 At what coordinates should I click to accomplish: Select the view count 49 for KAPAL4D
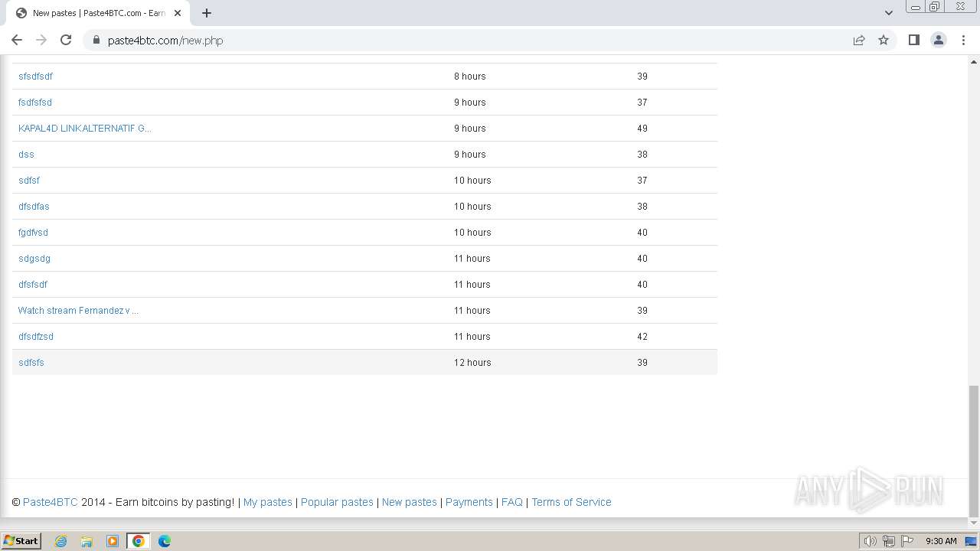pyautogui.click(x=642, y=129)
